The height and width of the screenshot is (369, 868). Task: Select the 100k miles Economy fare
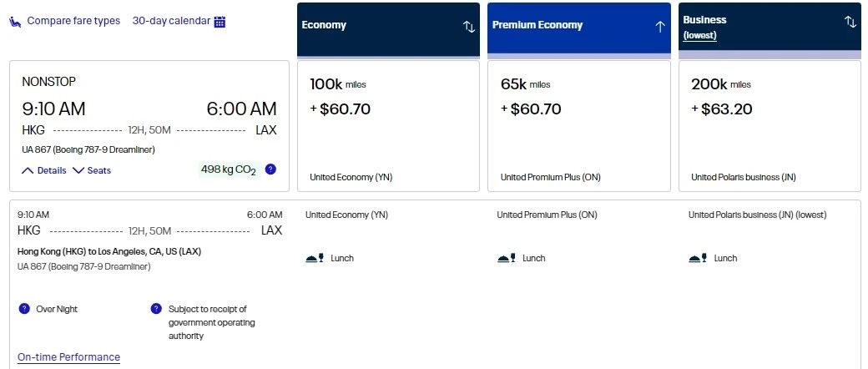coord(388,125)
